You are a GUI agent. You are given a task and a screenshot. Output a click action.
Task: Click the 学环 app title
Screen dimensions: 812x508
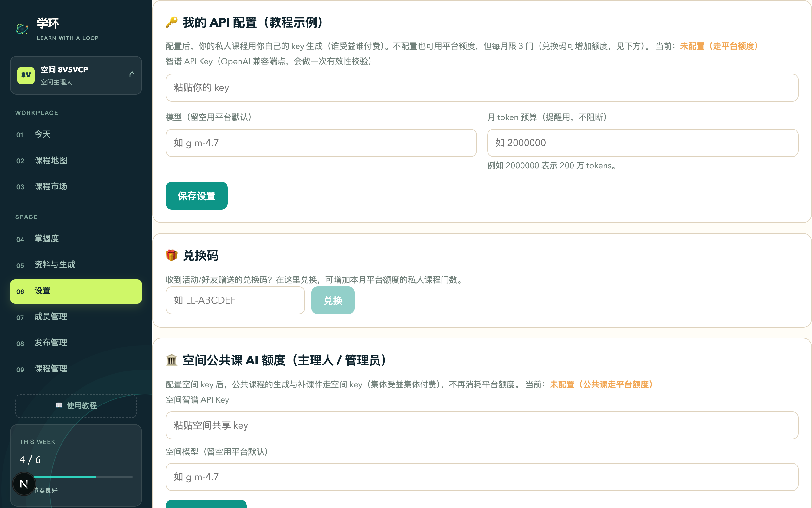[x=48, y=23]
